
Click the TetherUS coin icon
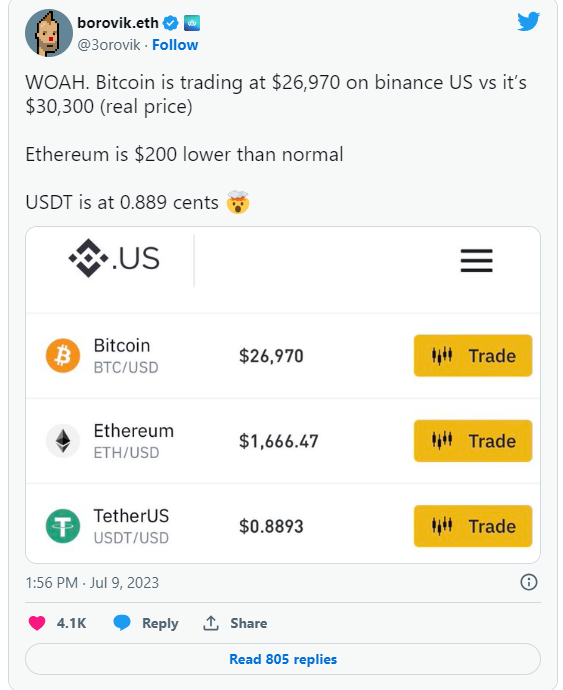coord(63,526)
